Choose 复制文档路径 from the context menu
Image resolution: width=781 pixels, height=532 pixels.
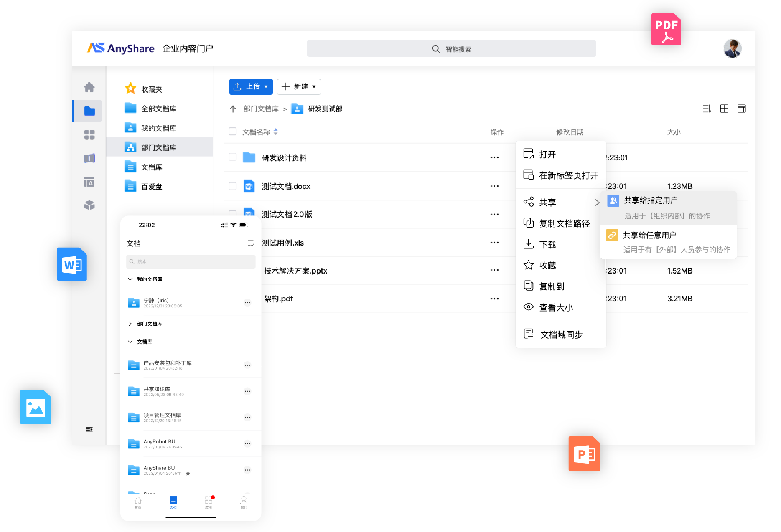pos(561,223)
